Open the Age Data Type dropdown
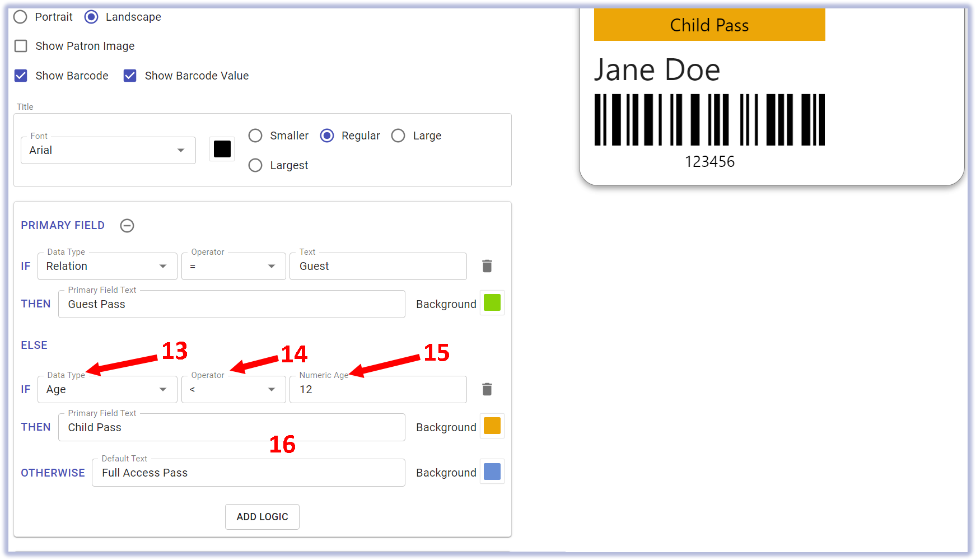 tap(107, 389)
